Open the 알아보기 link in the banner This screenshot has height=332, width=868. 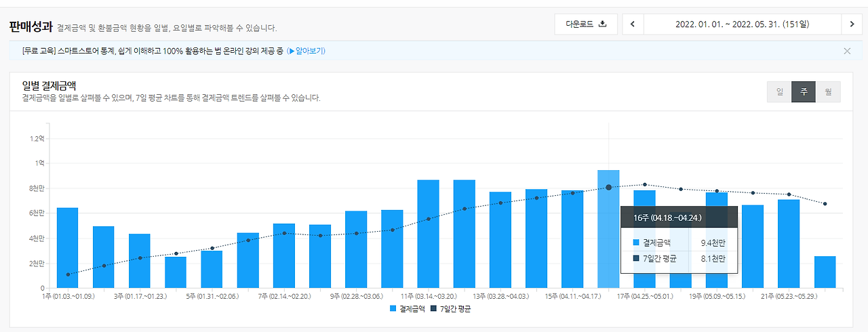pos(307,51)
